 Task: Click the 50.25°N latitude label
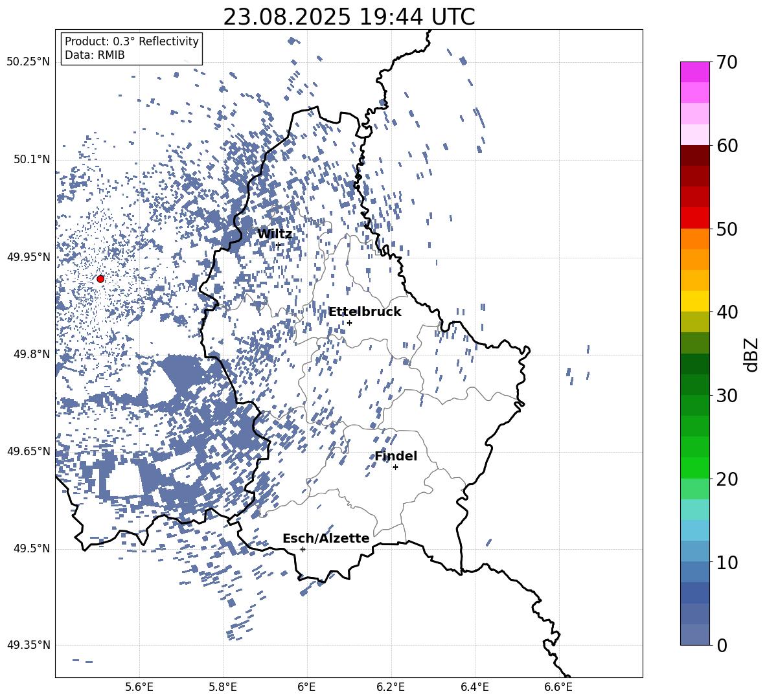pyautogui.click(x=29, y=62)
